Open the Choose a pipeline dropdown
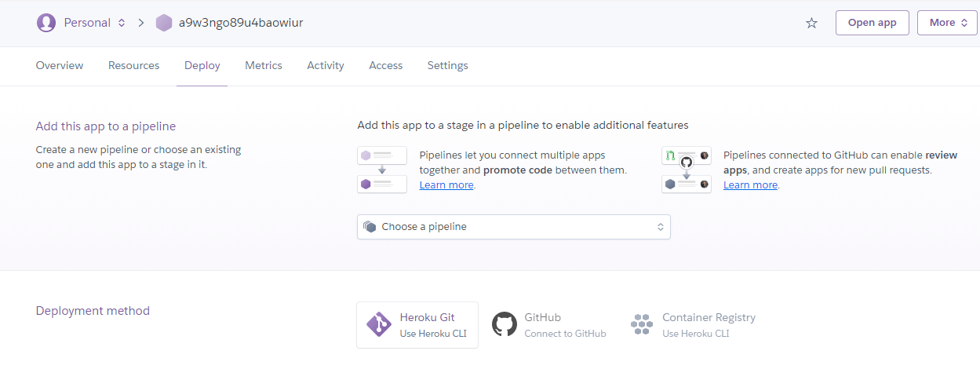The width and height of the screenshot is (980, 380). click(x=513, y=227)
